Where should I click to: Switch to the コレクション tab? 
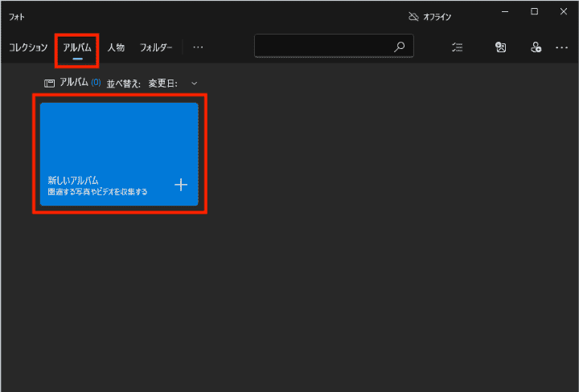(x=28, y=47)
